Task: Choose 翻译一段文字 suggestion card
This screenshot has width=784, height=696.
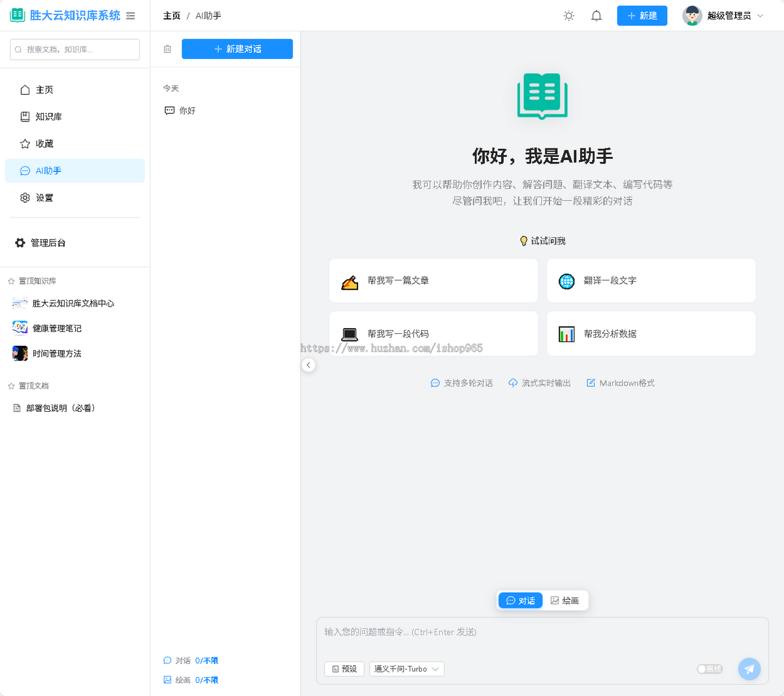Action: tap(651, 280)
